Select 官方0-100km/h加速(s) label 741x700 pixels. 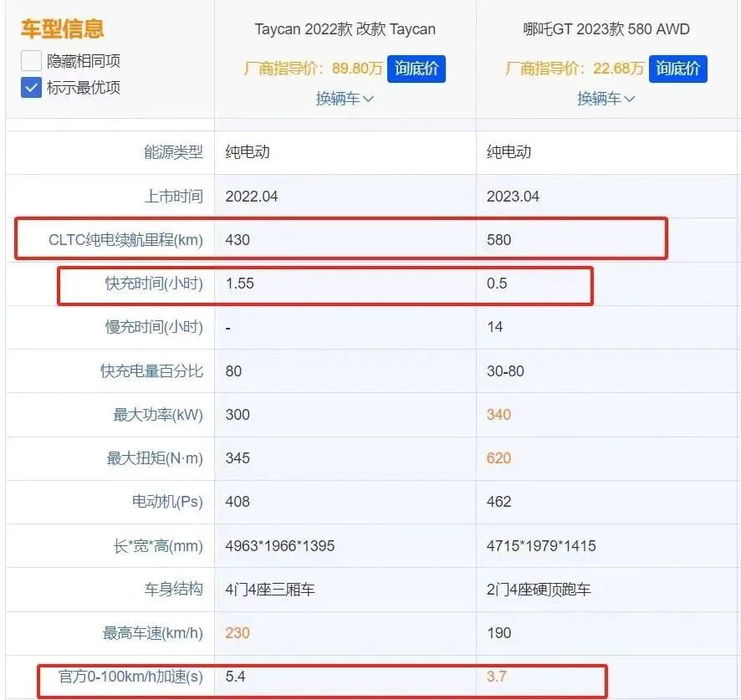130,677
